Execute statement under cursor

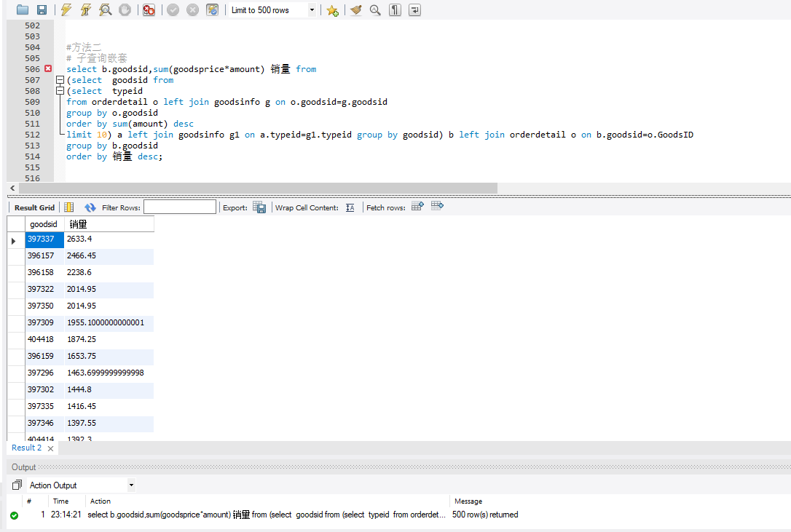(86, 10)
